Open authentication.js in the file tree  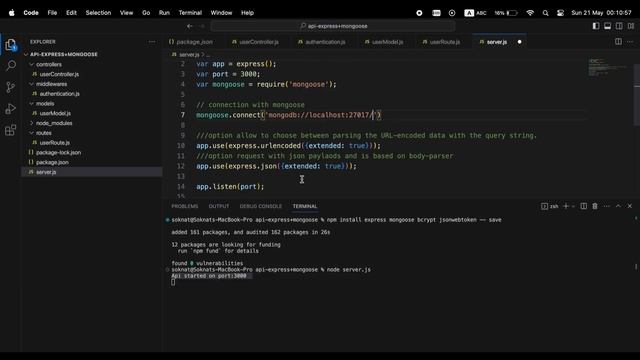click(60, 94)
